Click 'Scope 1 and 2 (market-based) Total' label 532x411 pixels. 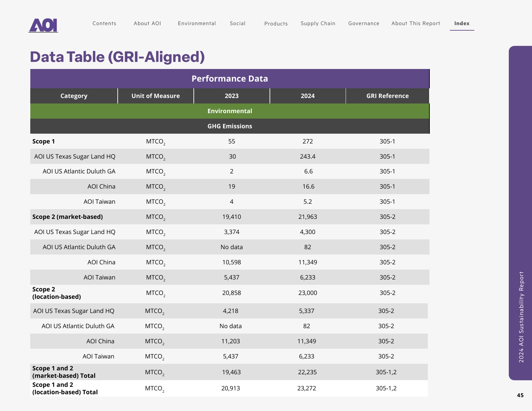64,372
